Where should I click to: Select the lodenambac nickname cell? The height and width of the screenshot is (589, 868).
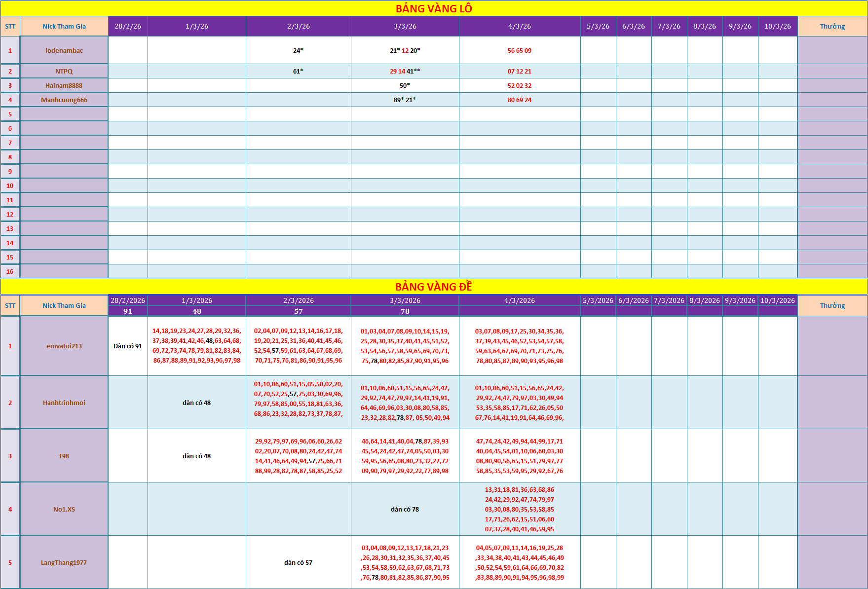[x=64, y=50]
